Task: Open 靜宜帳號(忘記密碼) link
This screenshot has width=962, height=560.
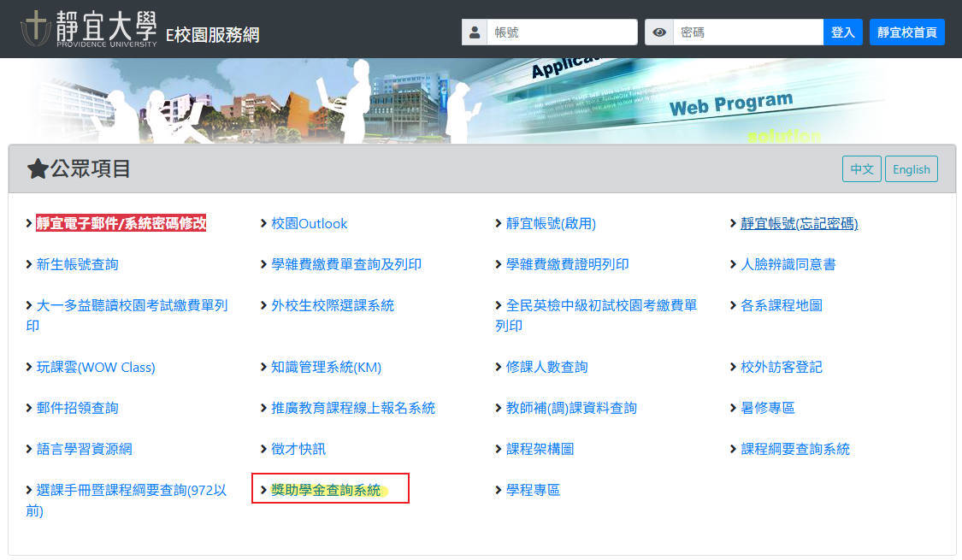Action: 799,223
